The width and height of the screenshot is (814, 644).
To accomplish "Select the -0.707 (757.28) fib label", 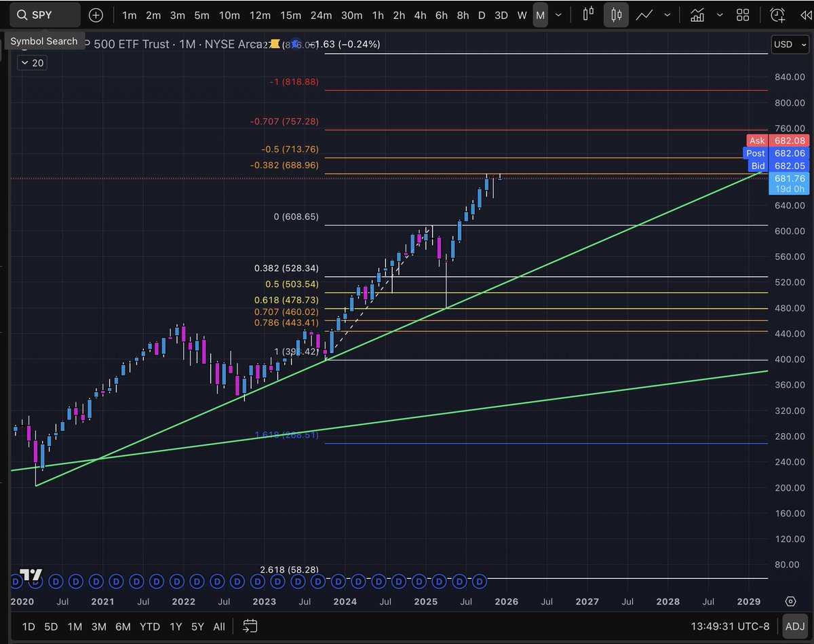I will click(284, 121).
